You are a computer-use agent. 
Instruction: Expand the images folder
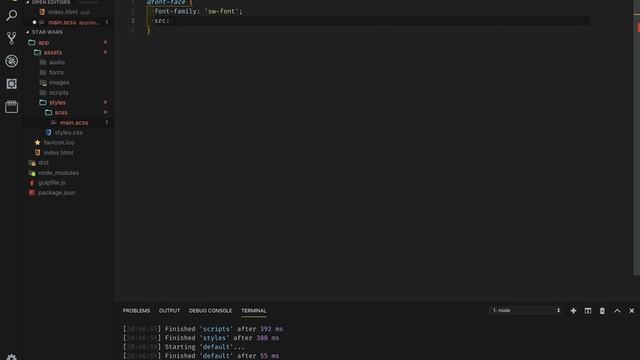click(59, 83)
